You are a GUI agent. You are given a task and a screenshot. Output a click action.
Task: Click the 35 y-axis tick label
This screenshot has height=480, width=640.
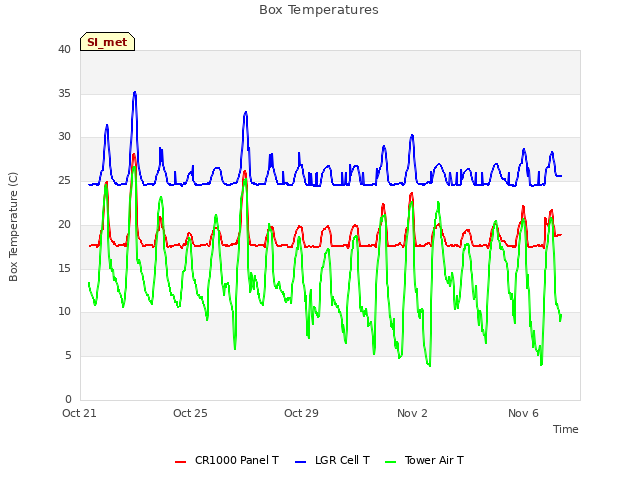[64, 93]
